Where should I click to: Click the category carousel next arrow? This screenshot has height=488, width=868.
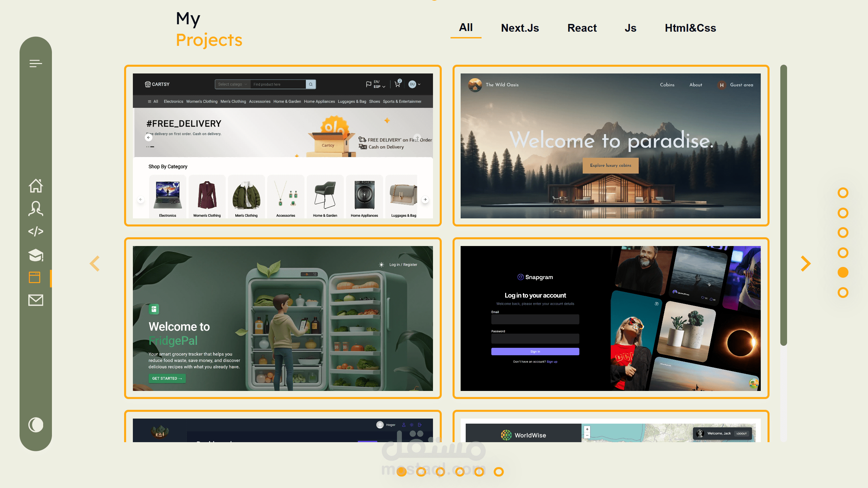click(x=425, y=200)
